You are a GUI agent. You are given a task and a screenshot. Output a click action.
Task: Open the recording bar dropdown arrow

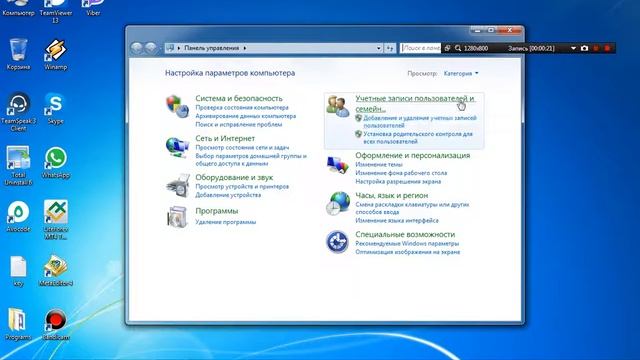point(573,48)
